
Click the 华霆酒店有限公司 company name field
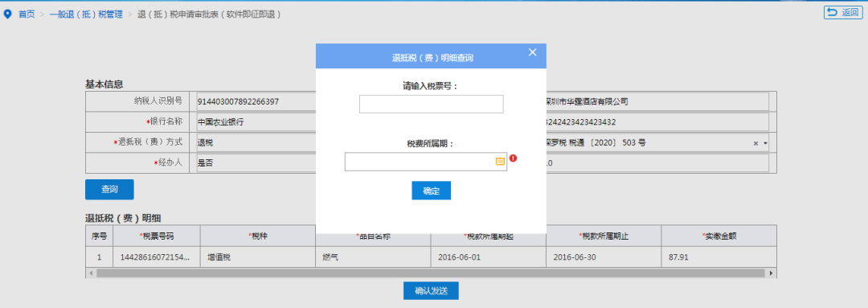(657, 102)
